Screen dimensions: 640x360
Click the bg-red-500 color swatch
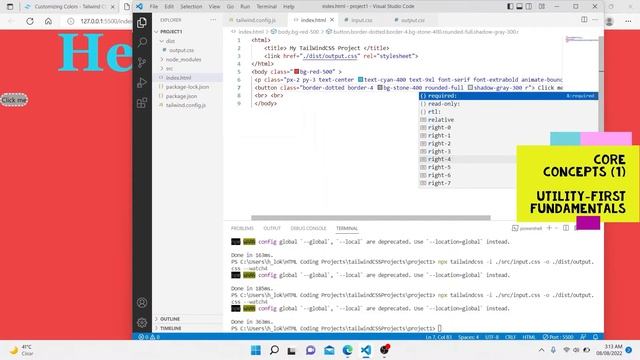pos(297,71)
